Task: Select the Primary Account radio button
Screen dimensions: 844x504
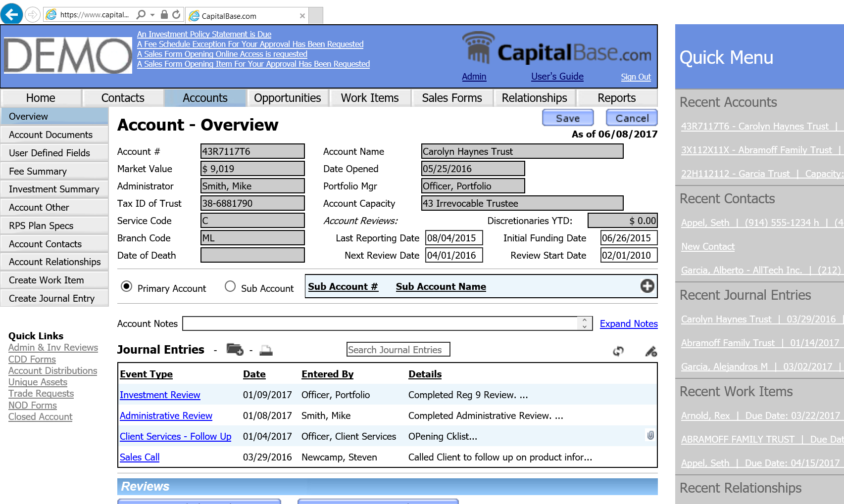Action: [x=127, y=286]
